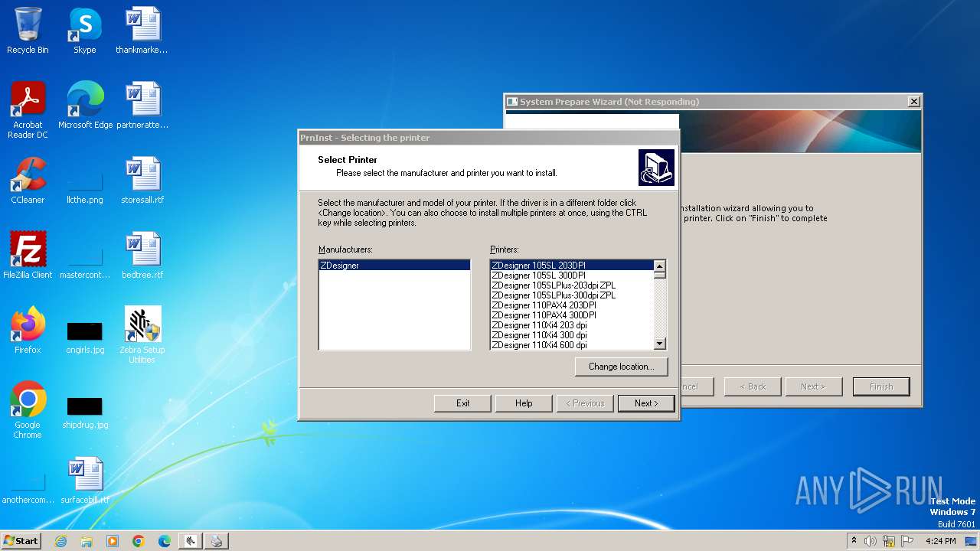Select ongirls.jpg image file
This screenshot has height=551, width=980.
[x=85, y=338]
